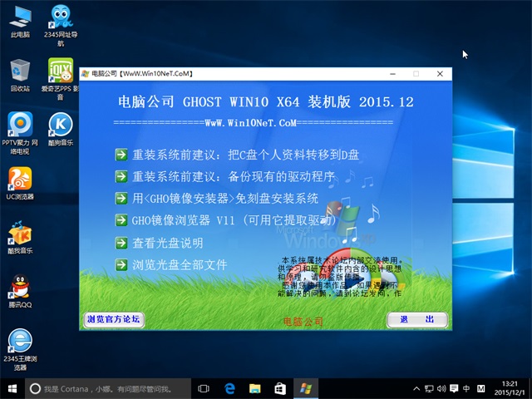Show hidden system tray icons
The image size is (532, 399).
[x=417, y=389]
